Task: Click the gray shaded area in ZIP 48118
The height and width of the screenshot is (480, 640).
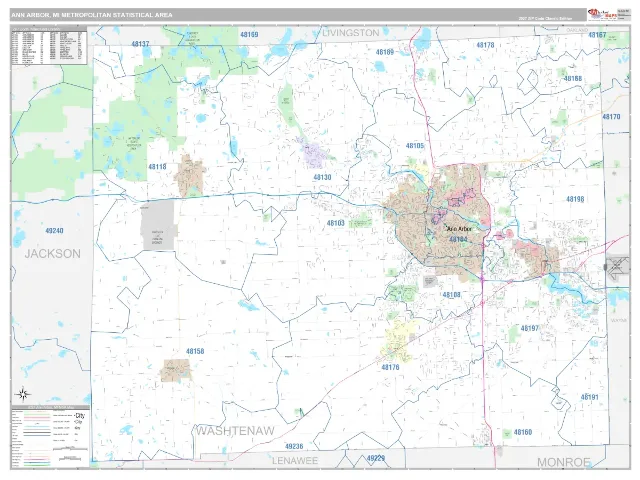Action: (x=158, y=225)
